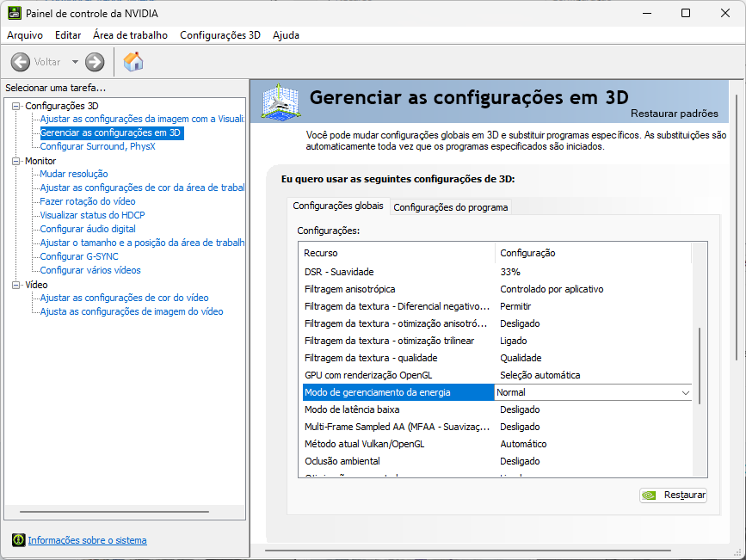Image resolution: width=746 pixels, height=560 pixels.
Task: Open Fazer rotação do vídeo
Action: (88, 202)
